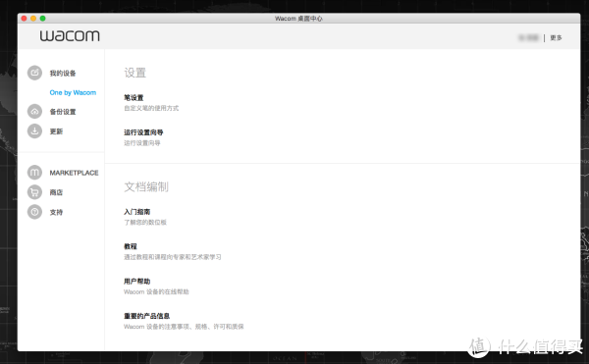Click the 自定义笔的使用方式 description text

pyautogui.click(x=151, y=108)
